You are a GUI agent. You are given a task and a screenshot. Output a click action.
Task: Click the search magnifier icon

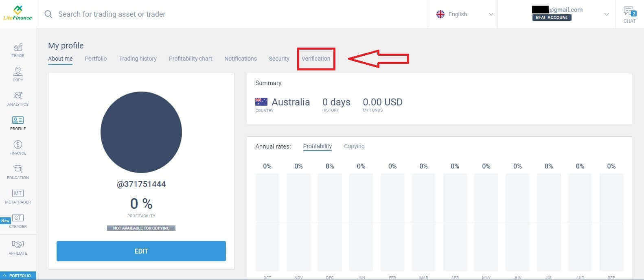point(48,14)
